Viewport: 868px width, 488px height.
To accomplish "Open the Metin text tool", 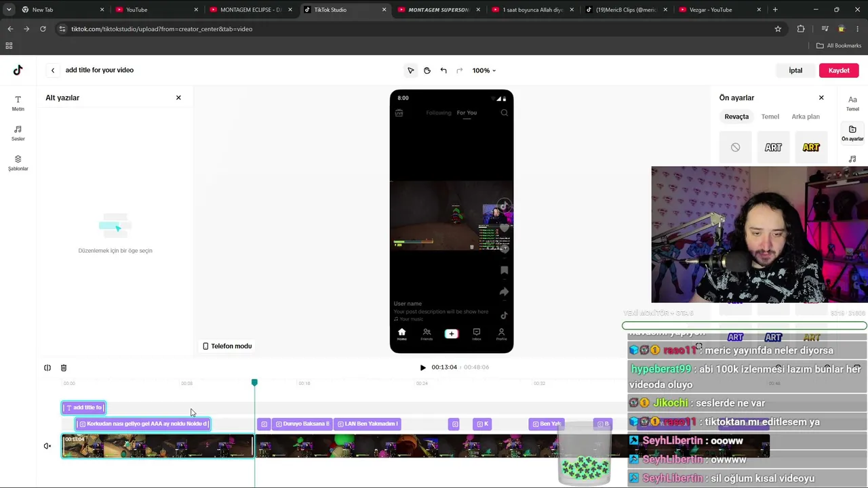I will tap(18, 103).
